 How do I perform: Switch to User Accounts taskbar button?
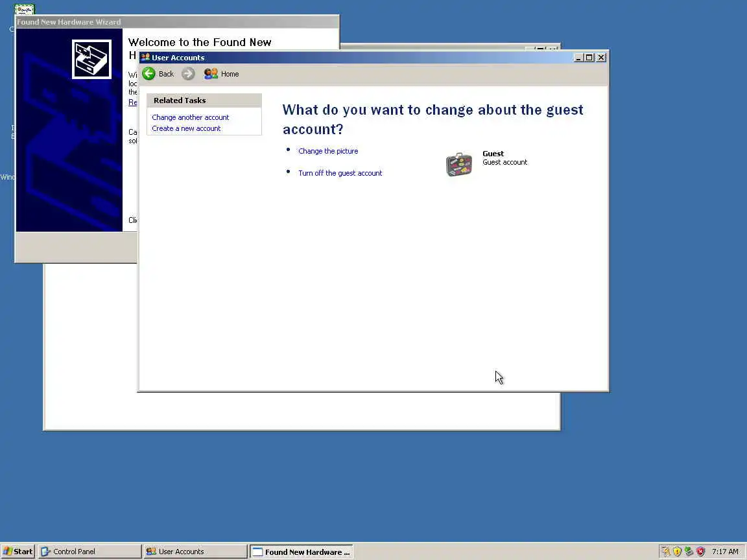[x=195, y=552]
